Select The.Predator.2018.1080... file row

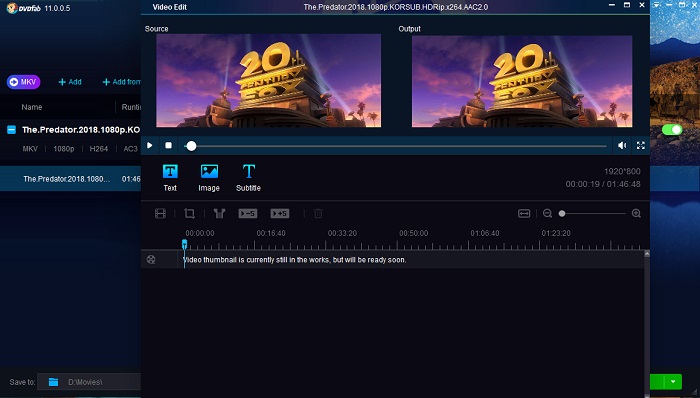71,179
